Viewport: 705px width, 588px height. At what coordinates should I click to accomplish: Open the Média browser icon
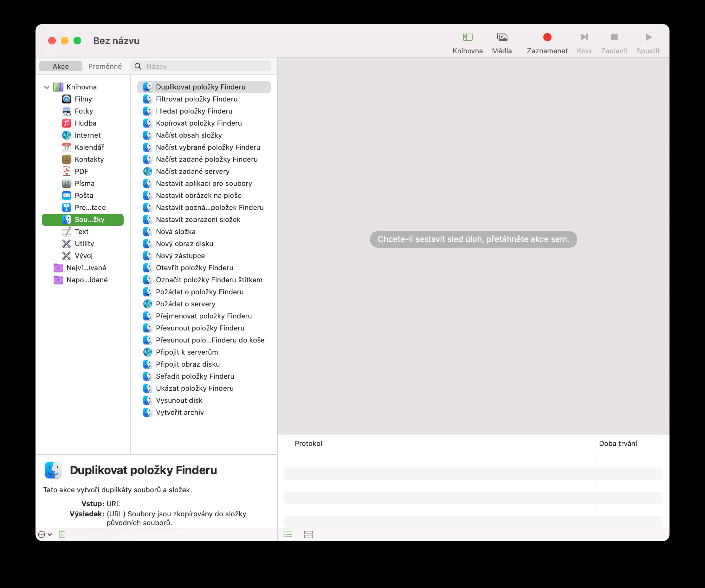tap(501, 37)
